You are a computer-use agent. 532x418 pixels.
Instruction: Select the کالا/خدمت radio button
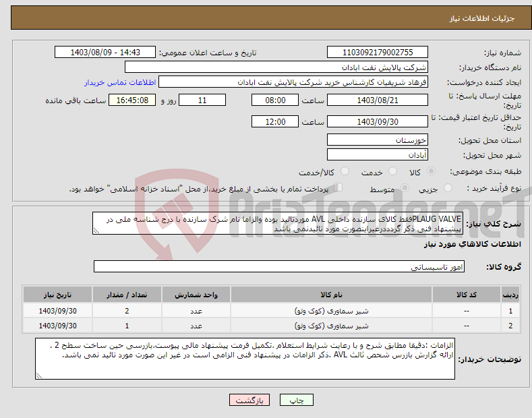coord(345,171)
